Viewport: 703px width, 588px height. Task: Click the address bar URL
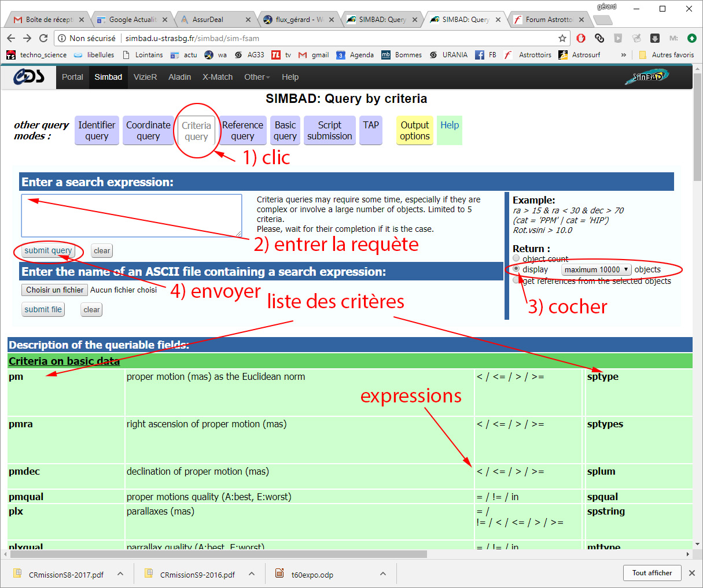192,38
